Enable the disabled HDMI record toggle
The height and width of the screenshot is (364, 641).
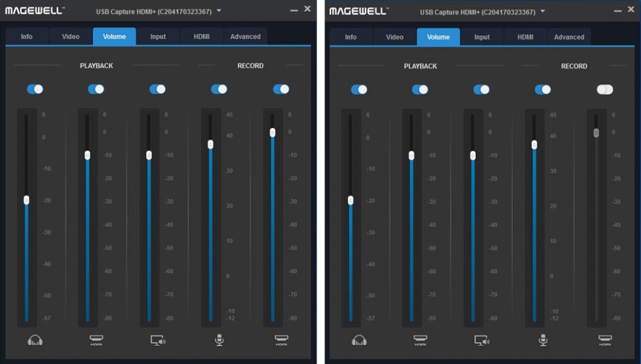tap(605, 90)
